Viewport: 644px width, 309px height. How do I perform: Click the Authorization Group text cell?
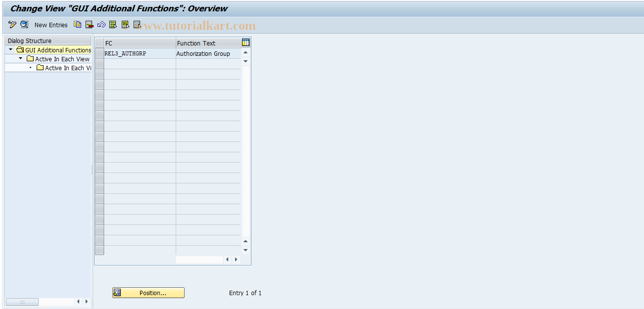click(208, 53)
